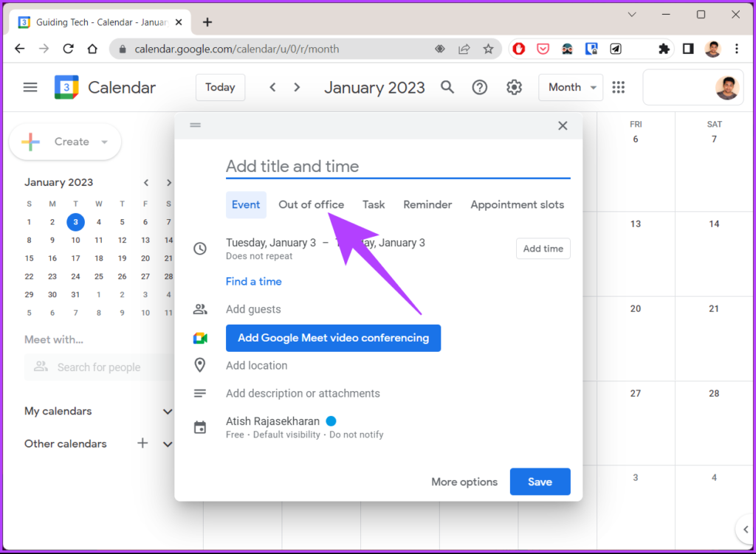The width and height of the screenshot is (756, 554).
Task: Open the Support help icon
Action: (x=480, y=87)
